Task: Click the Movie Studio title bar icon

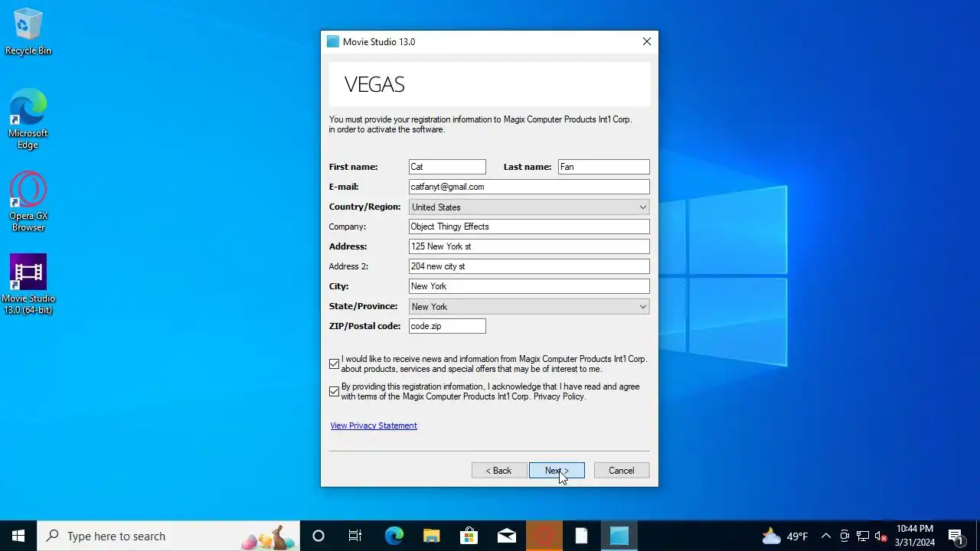Action: (333, 42)
